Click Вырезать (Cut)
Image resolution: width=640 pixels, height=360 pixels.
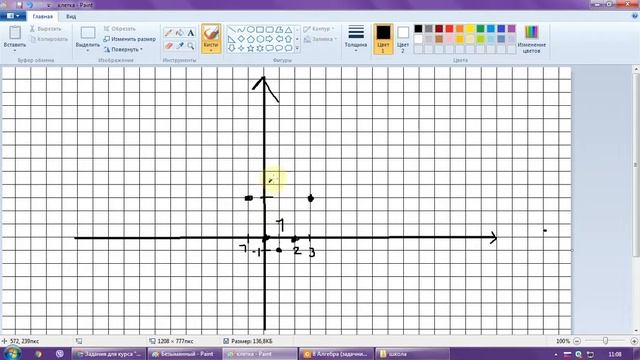45,29
